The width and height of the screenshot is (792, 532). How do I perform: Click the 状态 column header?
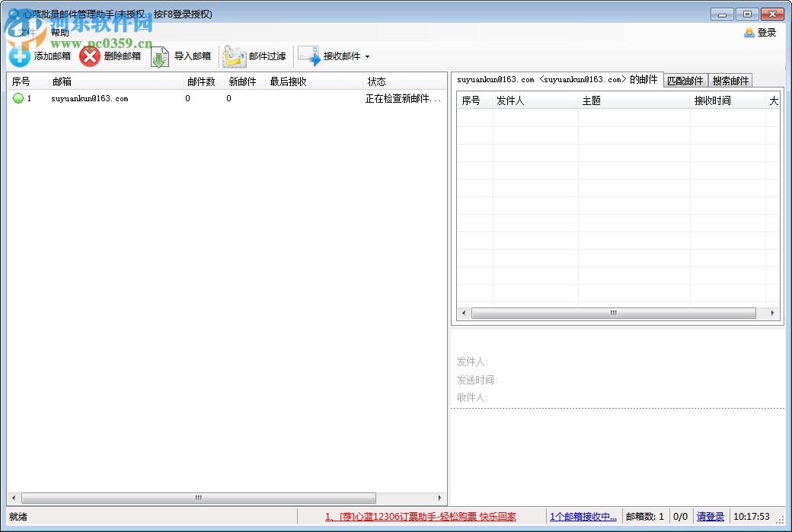[x=404, y=81]
